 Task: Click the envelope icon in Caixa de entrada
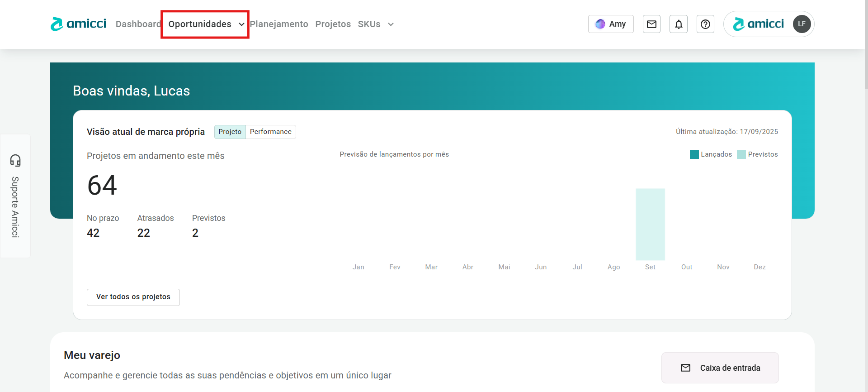[685, 368]
